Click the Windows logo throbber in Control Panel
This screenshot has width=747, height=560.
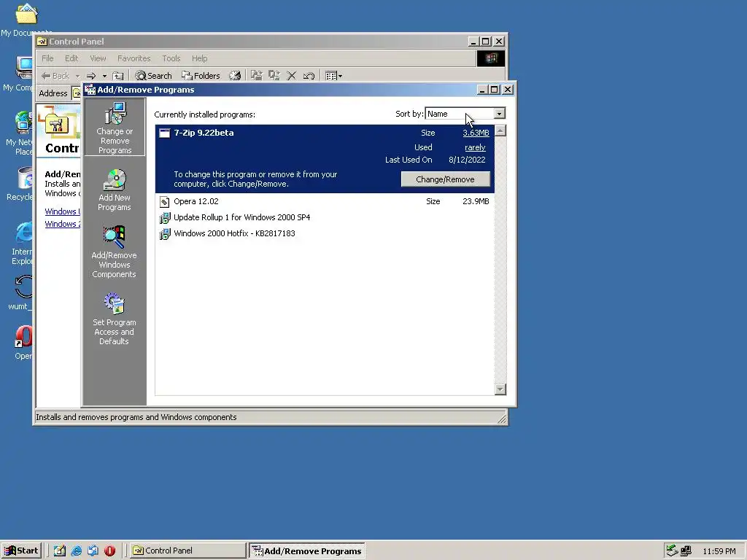(491, 58)
